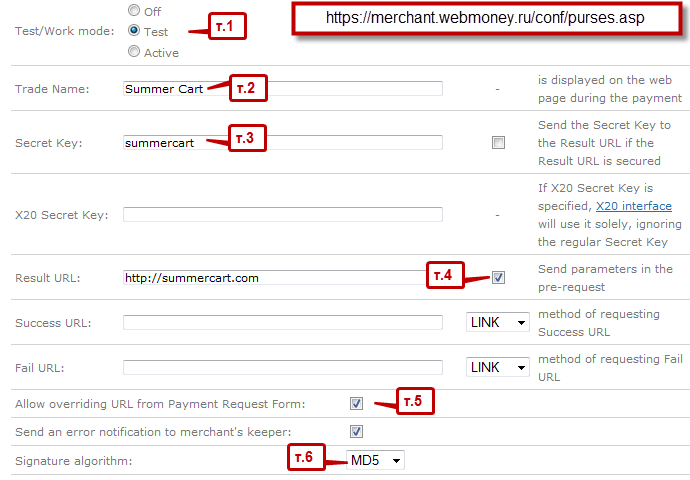
Task: Toggle send parameters in pre-request checkbox
Action: tap(498, 277)
